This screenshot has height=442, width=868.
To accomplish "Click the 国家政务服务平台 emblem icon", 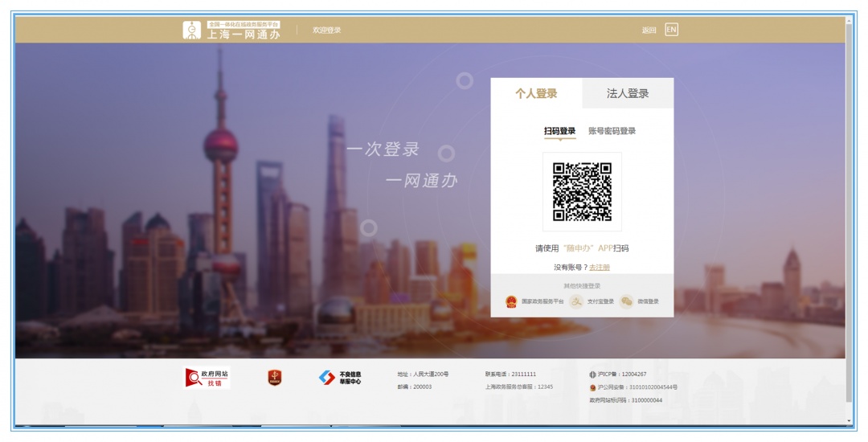I will [x=511, y=301].
